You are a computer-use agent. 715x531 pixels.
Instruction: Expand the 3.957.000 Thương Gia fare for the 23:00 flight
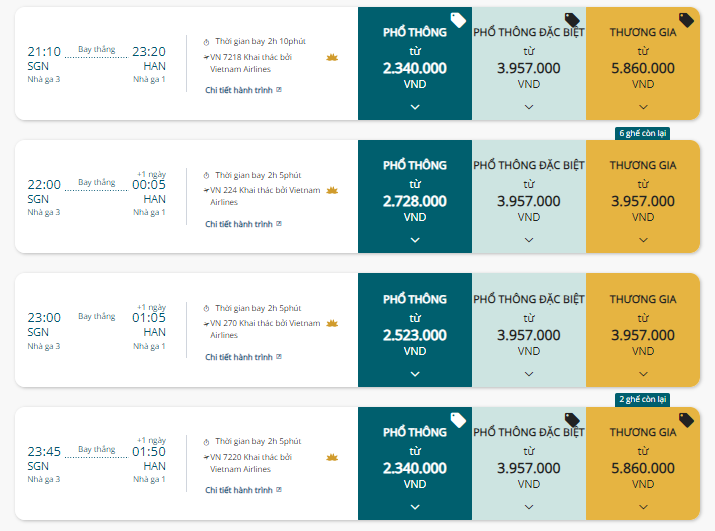[x=643, y=374]
